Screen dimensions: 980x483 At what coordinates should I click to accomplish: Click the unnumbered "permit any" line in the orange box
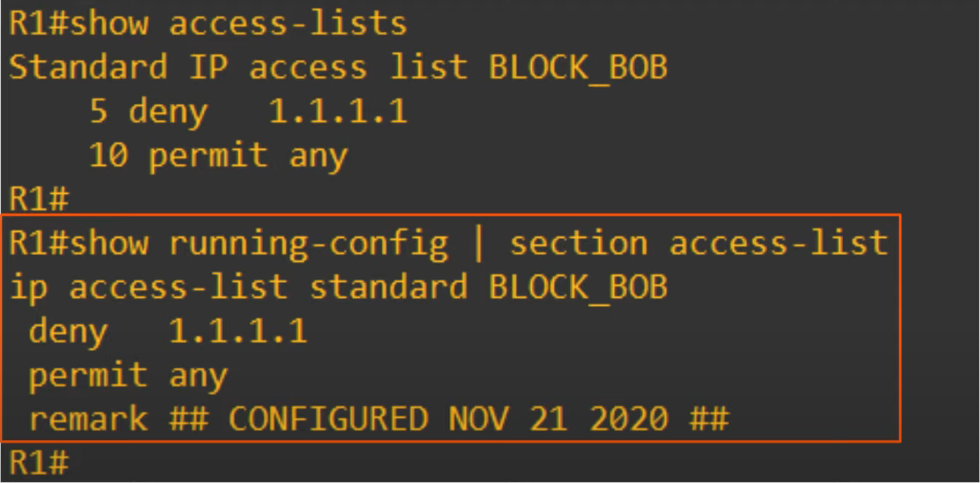pos(127,376)
